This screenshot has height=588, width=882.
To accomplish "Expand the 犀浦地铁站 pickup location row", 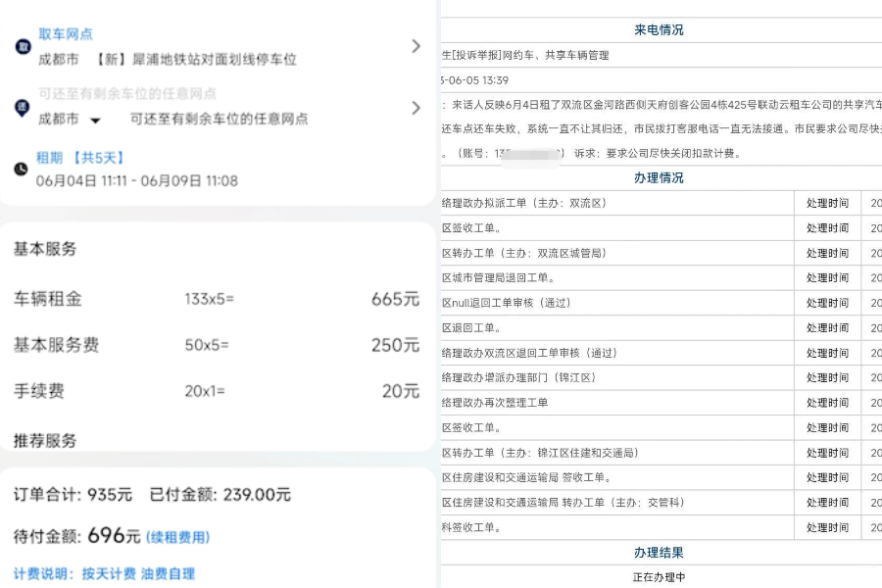I will [x=417, y=45].
